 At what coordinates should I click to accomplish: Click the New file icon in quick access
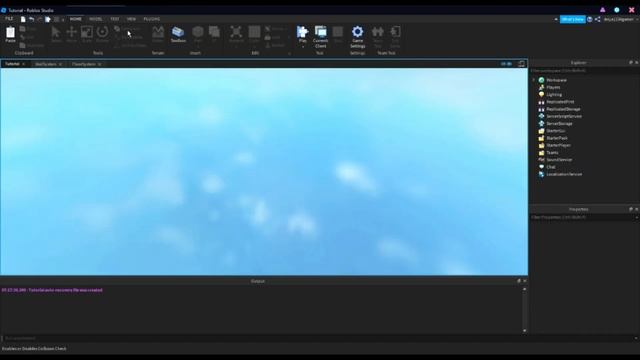coord(23,19)
